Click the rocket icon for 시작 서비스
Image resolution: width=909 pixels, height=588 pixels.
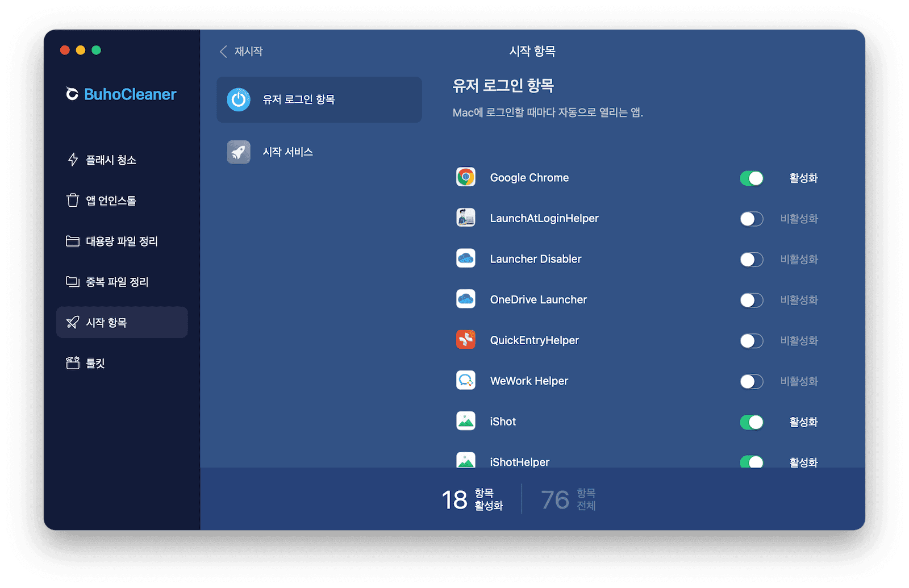[x=239, y=152]
